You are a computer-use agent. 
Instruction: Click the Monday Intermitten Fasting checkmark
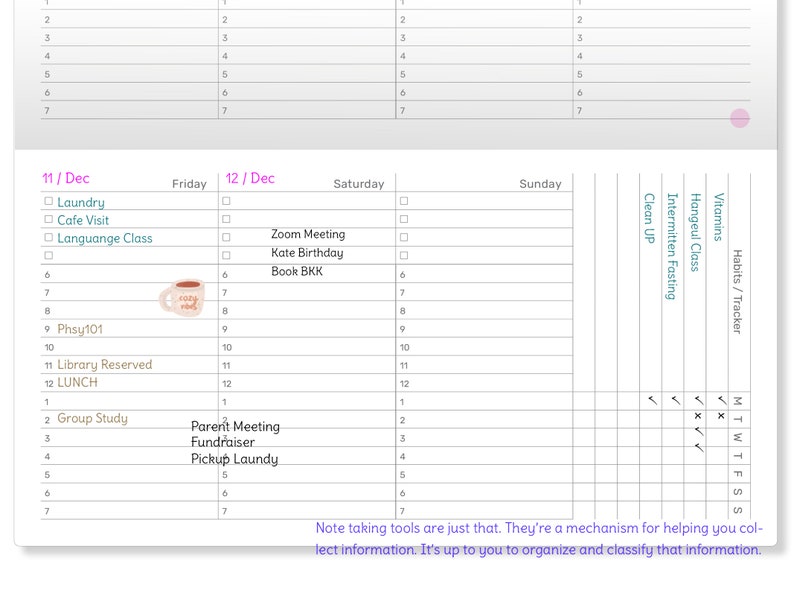pos(676,401)
